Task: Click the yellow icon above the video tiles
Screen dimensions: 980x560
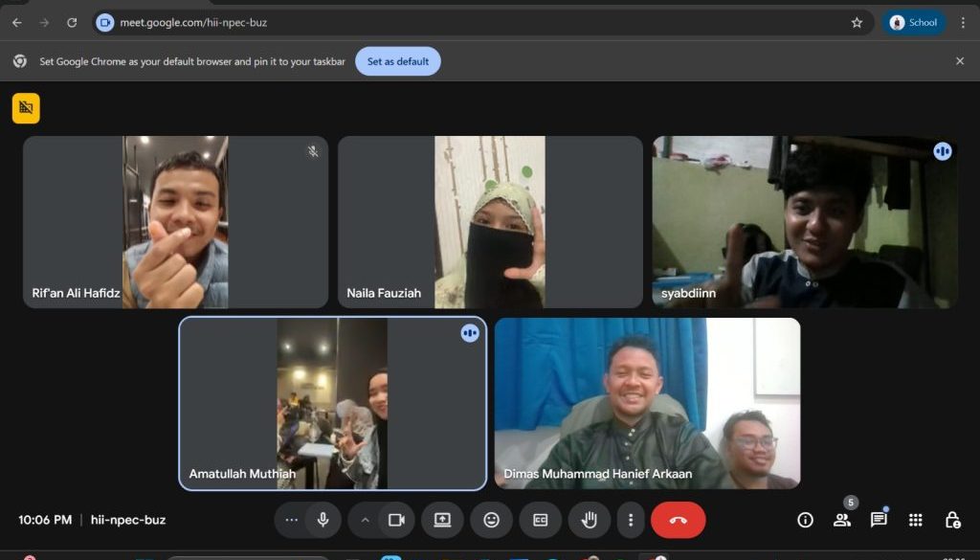Action: 26,108
